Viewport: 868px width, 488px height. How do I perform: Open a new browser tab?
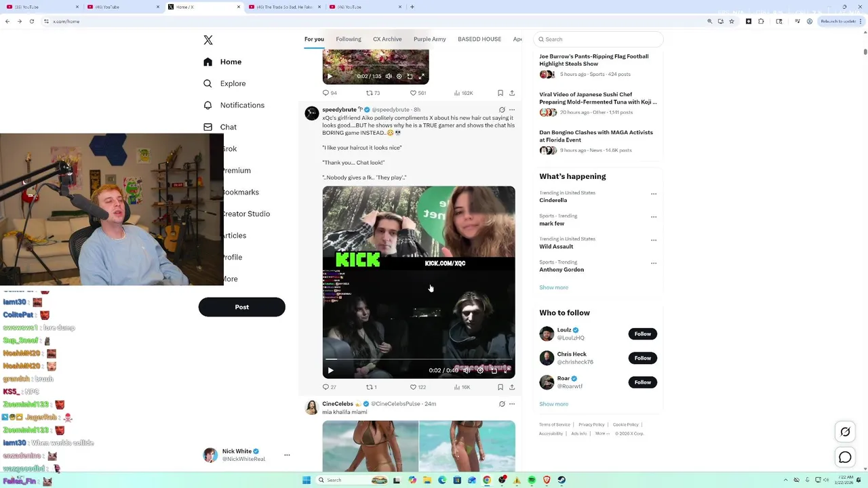pos(412,7)
